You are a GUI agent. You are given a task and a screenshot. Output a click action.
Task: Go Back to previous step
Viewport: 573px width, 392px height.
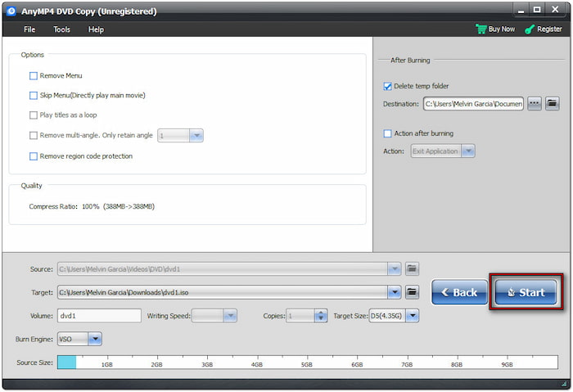[x=459, y=292]
